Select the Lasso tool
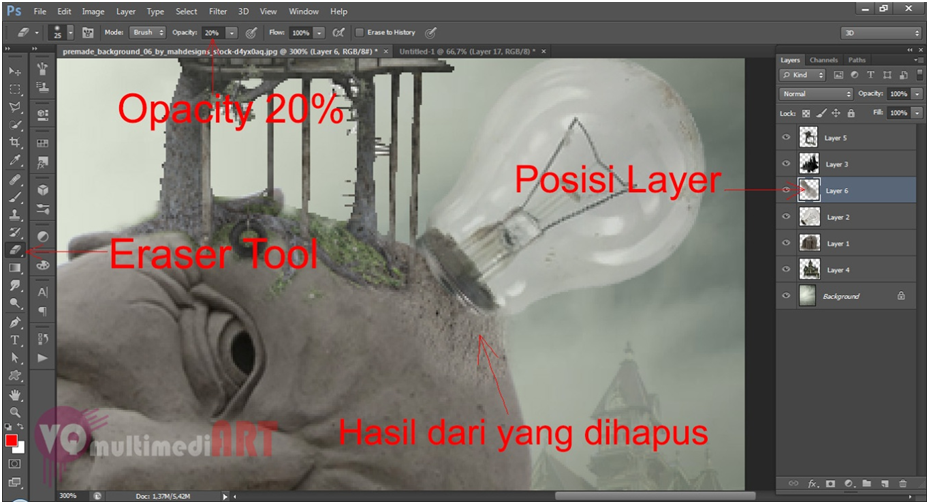Image resolution: width=929 pixels, height=504 pixels. pos(15,107)
